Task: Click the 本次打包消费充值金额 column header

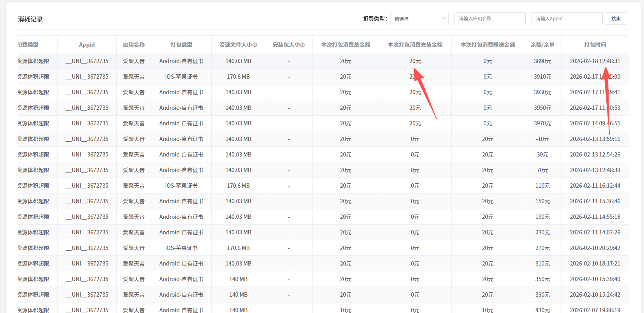Action: click(415, 45)
